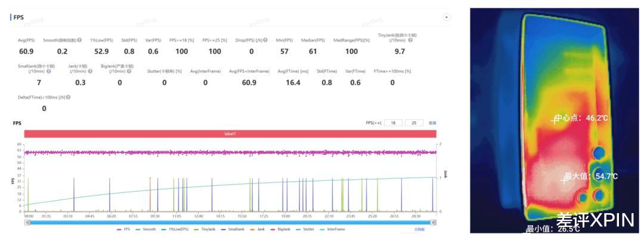Open help icon for TinyJank metric
Image resolution: width=644 pixels, height=240 pixels.
[x=410, y=40]
